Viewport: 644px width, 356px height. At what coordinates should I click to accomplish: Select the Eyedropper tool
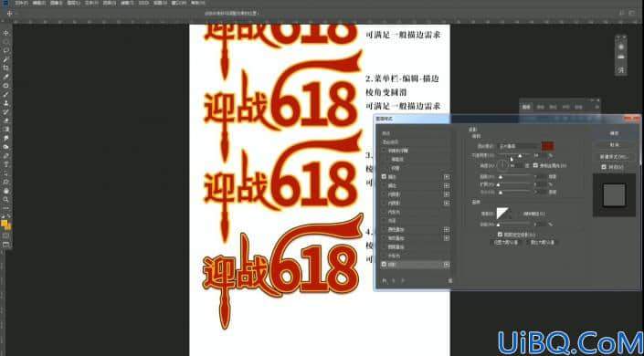point(6,77)
